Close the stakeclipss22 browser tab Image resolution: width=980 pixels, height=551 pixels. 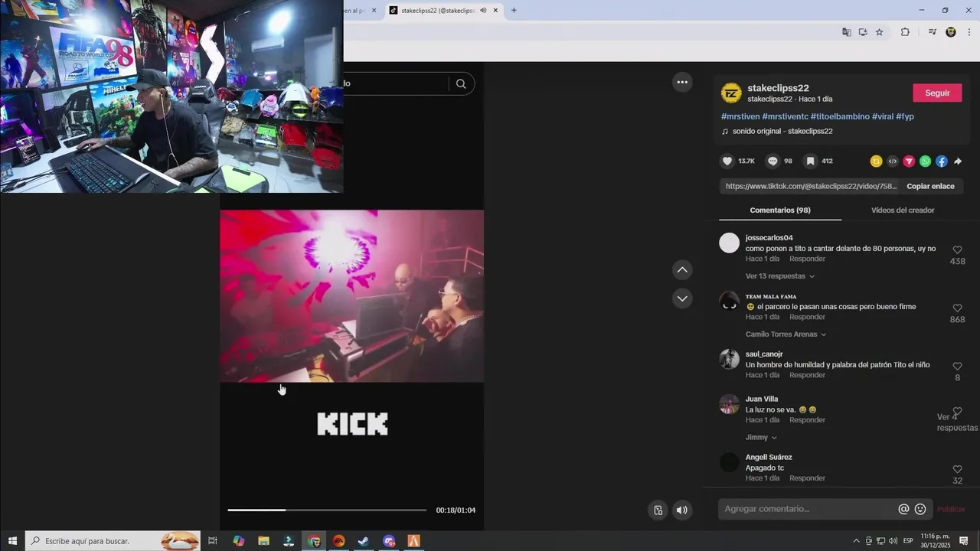click(x=496, y=10)
